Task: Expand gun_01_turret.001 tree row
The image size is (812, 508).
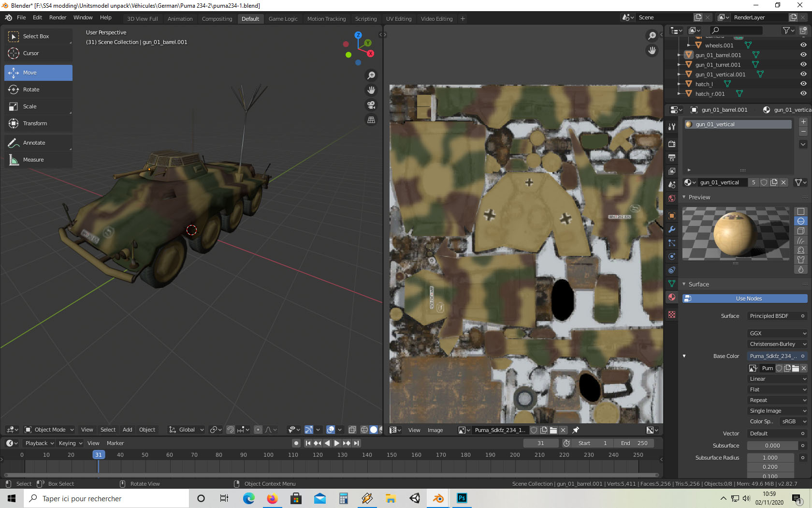Action: 679,64
